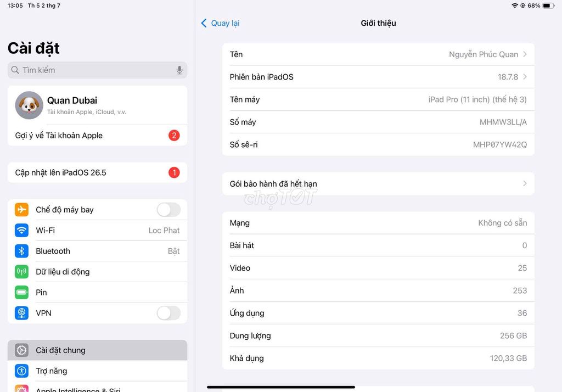Viewport: 562px width, 392px height.
Task: Tap the Mạng row Không có sẵn
Action: coord(378,223)
